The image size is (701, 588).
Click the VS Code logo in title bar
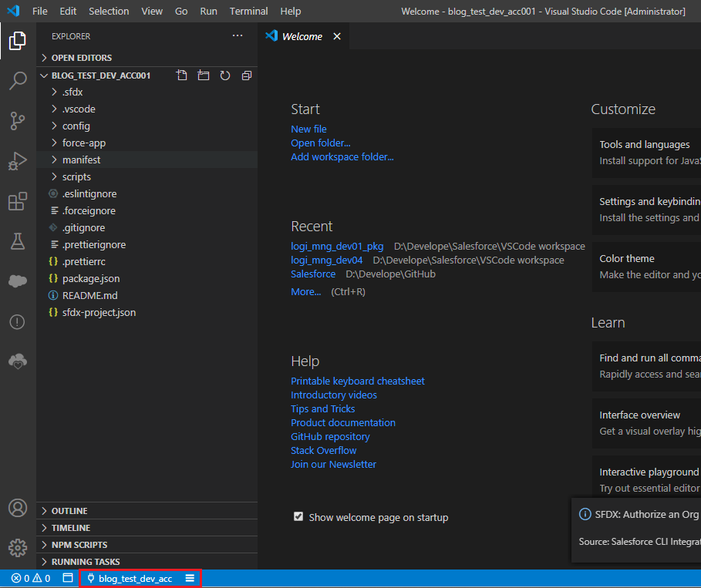tap(13, 11)
